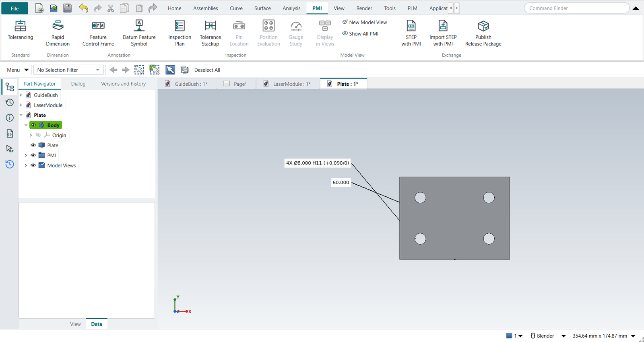Open the history clock sidebar icon
The width and height of the screenshot is (644, 342).
coord(10,103)
